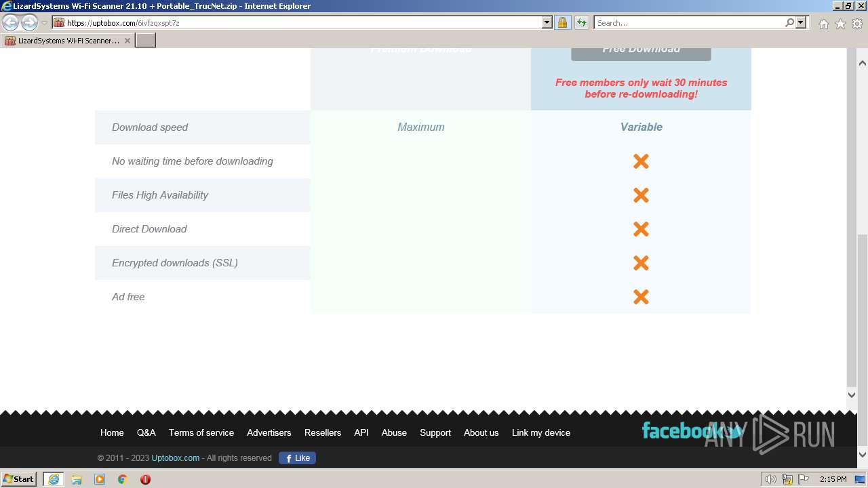Screen dimensions: 868x488
Task: Click the page scroll up arrow
Action: [x=862, y=62]
